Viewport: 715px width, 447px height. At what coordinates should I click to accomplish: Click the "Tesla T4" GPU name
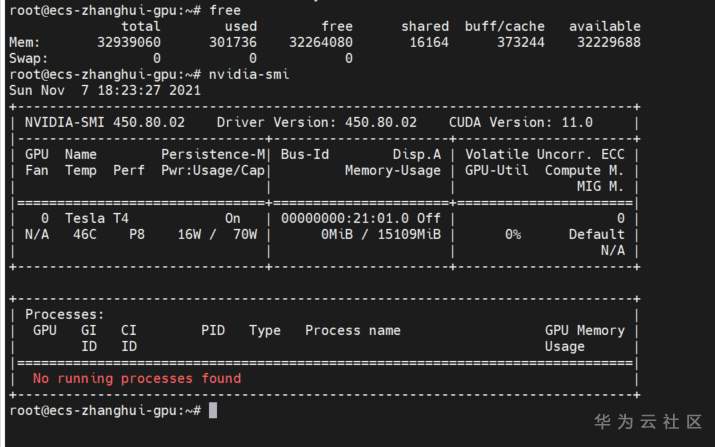[x=96, y=218]
